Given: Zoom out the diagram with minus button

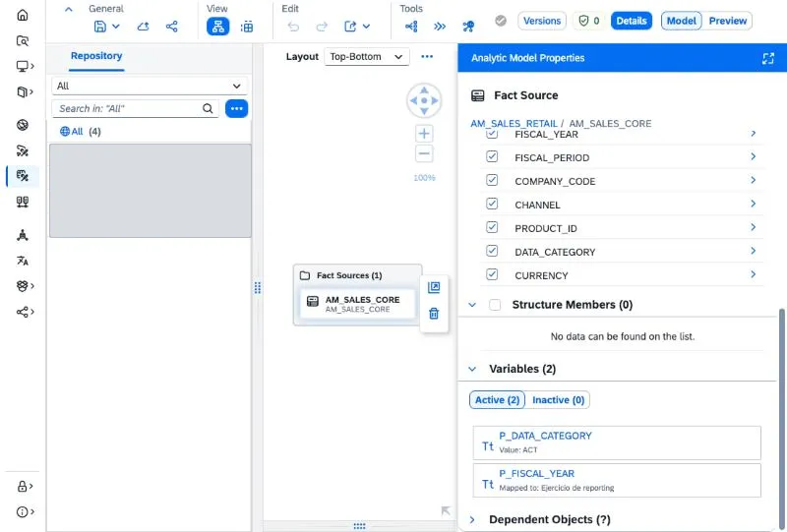Looking at the screenshot, I should [424, 153].
